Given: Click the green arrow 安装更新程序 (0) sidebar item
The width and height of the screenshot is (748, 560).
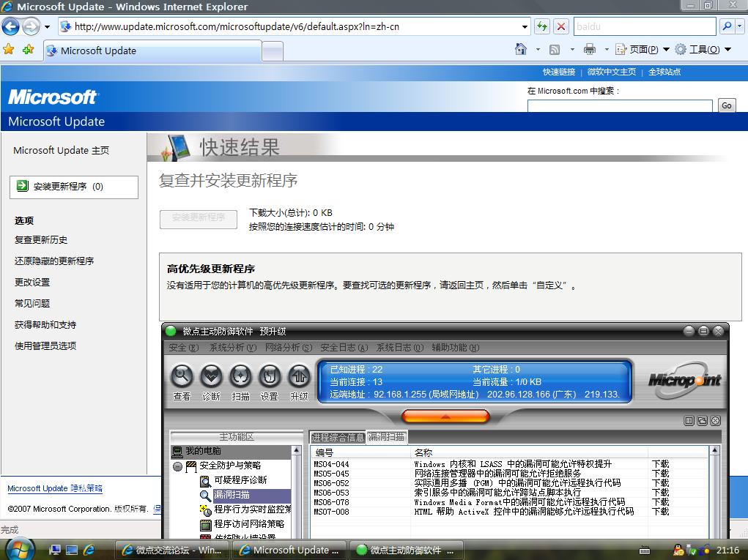Looking at the screenshot, I should click(x=74, y=187).
